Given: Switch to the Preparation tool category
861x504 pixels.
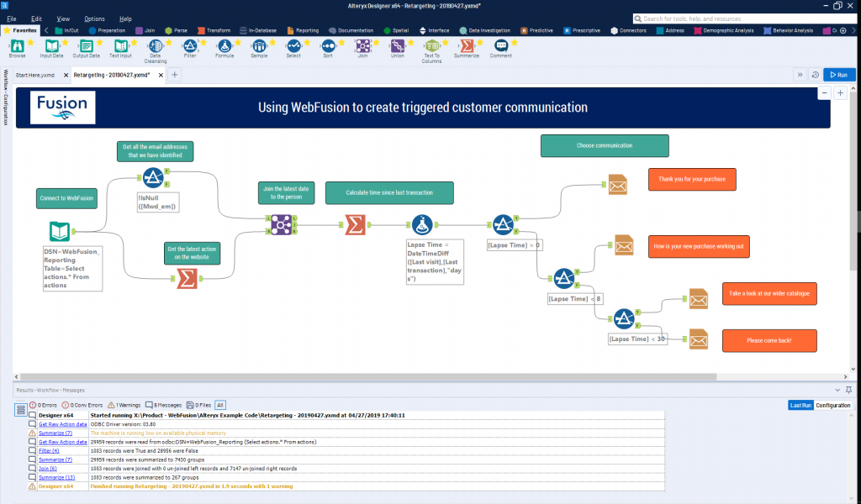Looking at the screenshot, I should click(107, 31).
